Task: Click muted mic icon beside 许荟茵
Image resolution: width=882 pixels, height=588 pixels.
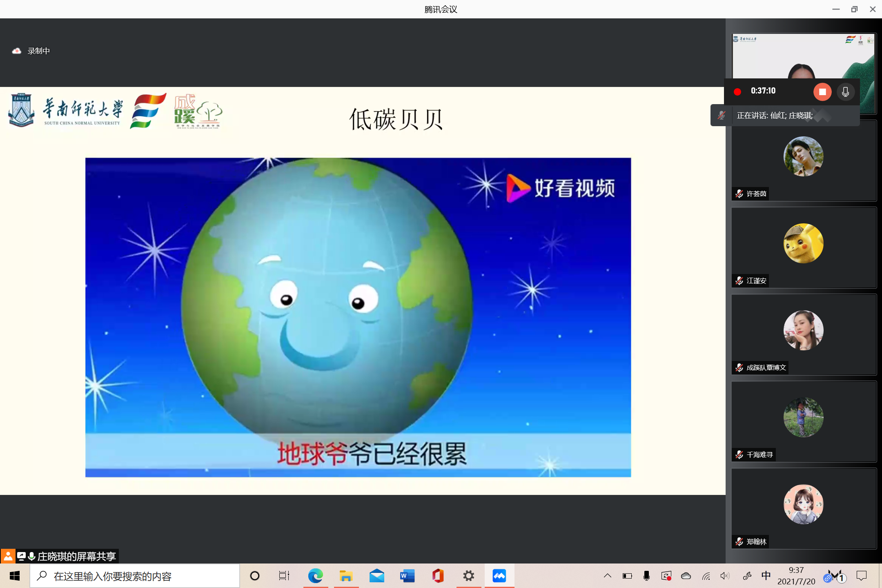Action: tap(739, 194)
